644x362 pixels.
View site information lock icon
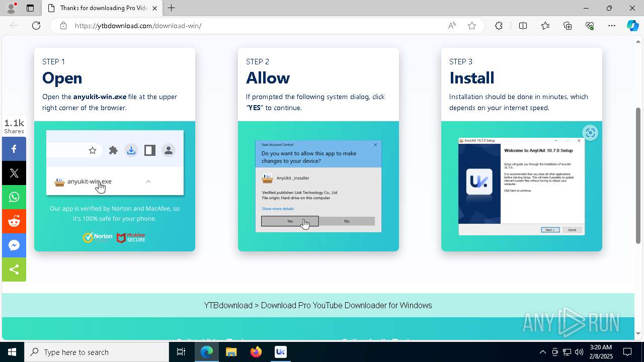63,26
